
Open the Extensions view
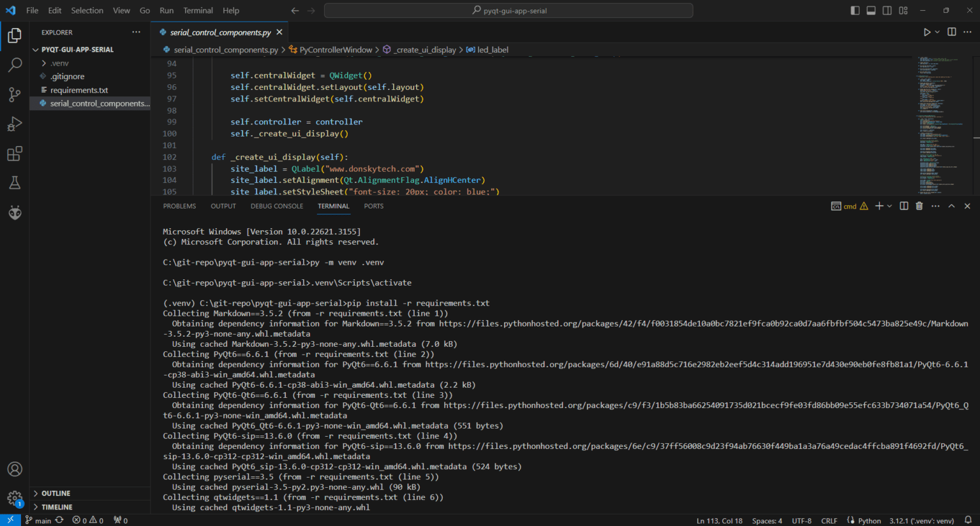point(15,154)
